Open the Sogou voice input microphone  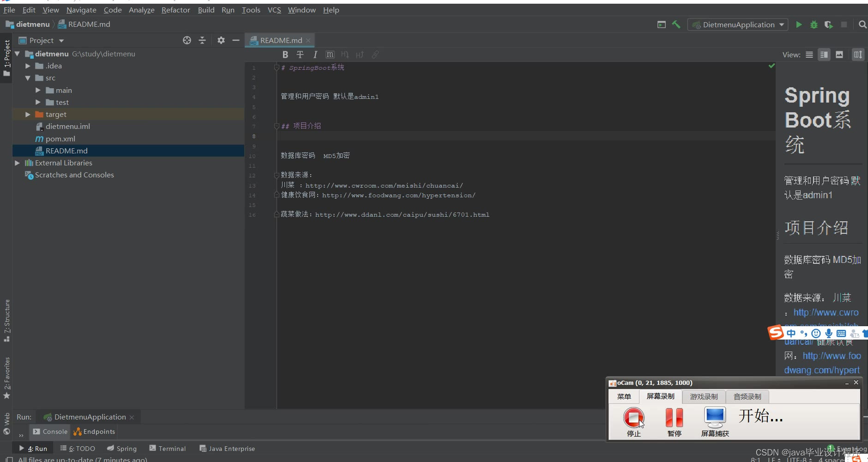click(829, 333)
